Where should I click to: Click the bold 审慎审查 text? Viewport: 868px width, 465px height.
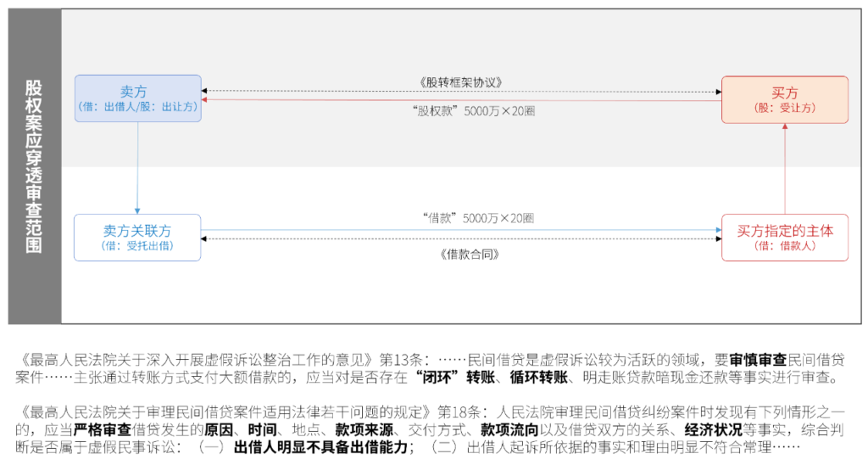pos(758,359)
